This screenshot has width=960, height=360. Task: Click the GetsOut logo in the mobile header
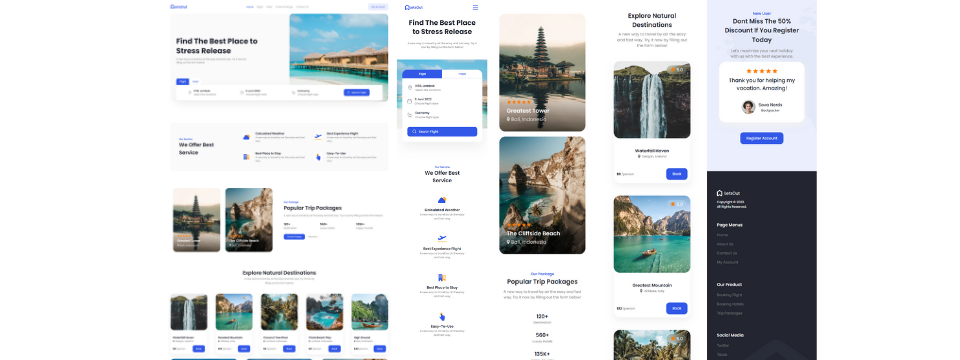tap(413, 7)
